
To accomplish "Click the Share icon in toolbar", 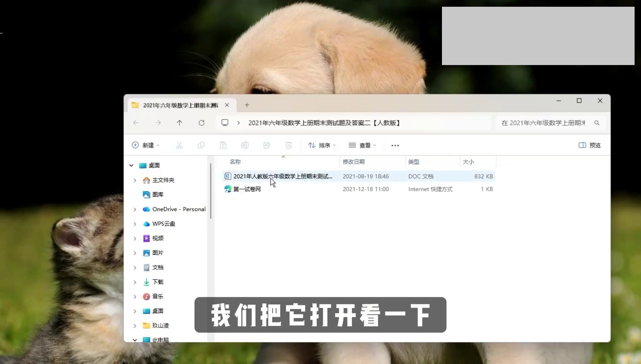I will click(267, 145).
